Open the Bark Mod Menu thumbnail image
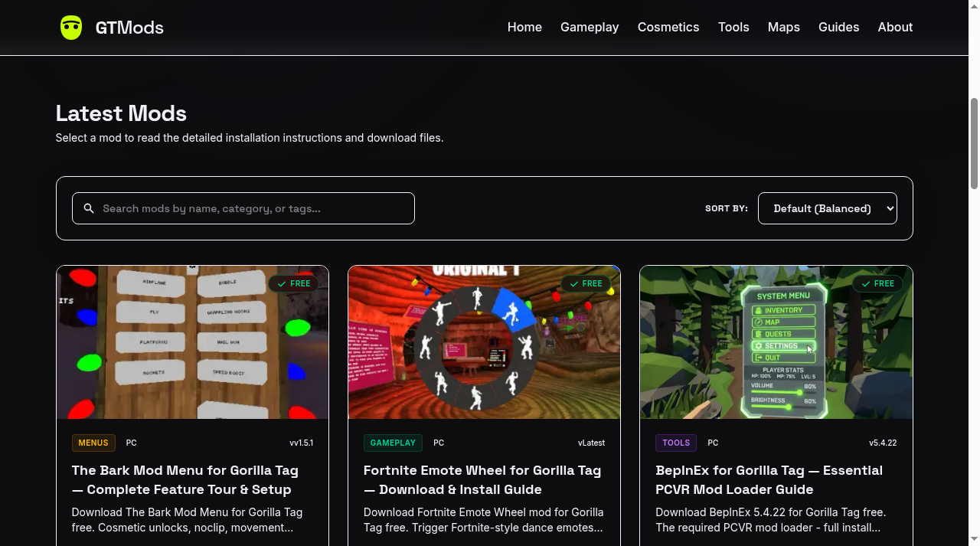Screen dimensions: 980x546 coord(192,342)
